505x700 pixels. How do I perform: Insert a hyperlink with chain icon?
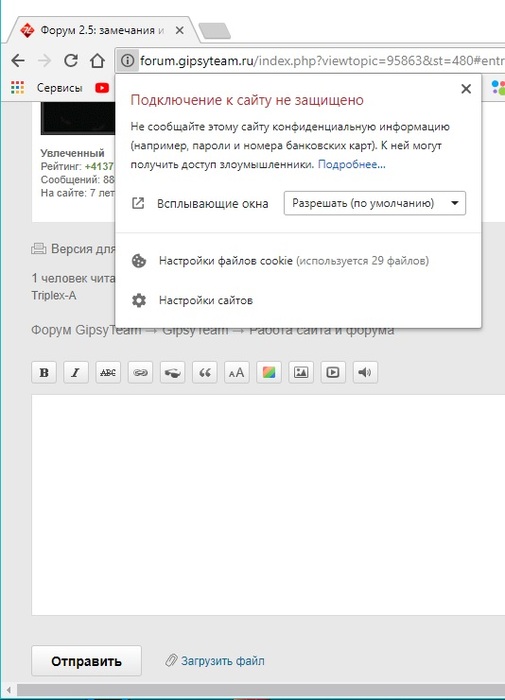click(140, 372)
